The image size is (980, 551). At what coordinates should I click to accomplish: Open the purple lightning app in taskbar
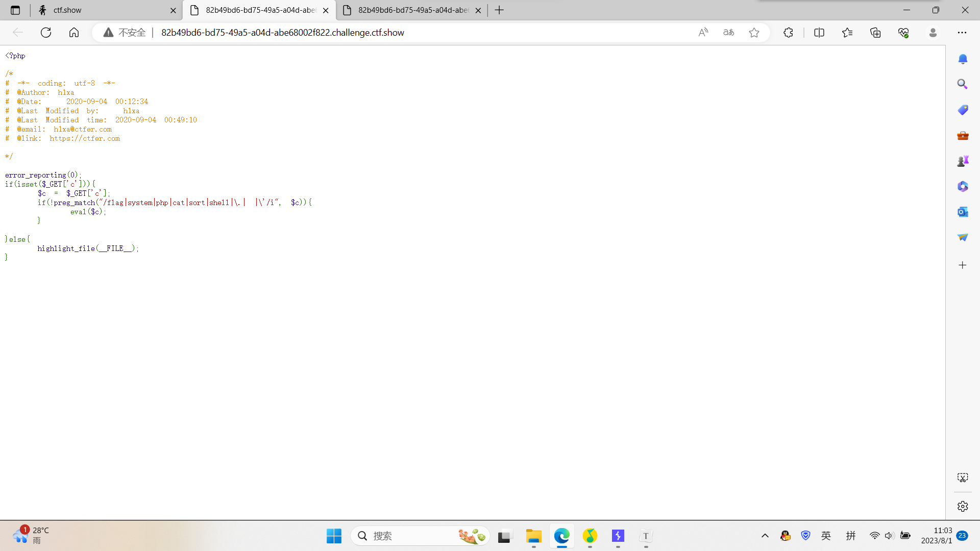point(618,536)
